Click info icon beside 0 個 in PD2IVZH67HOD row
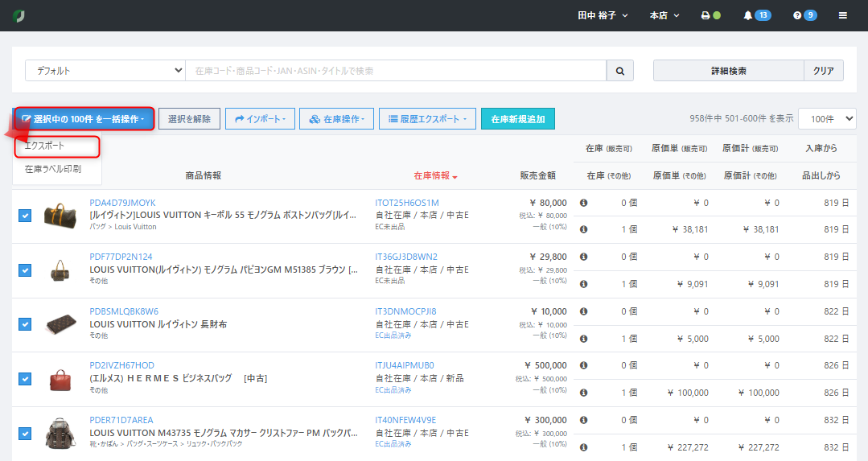Viewport: 868px width, 461px height. click(x=583, y=365)
